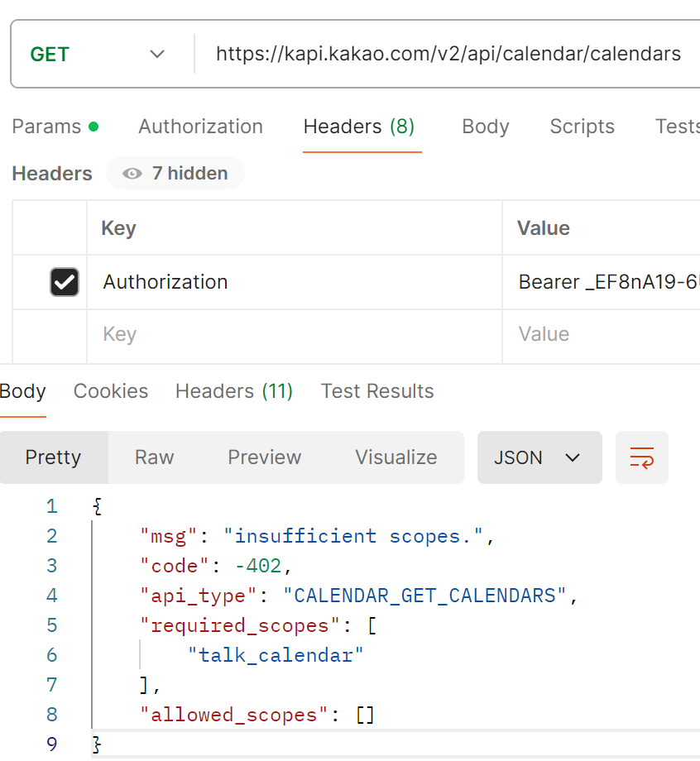The width and height of the screenshot is (700, 761).
Task: Open the JSON format dropdown
Action: pos(539,457)
